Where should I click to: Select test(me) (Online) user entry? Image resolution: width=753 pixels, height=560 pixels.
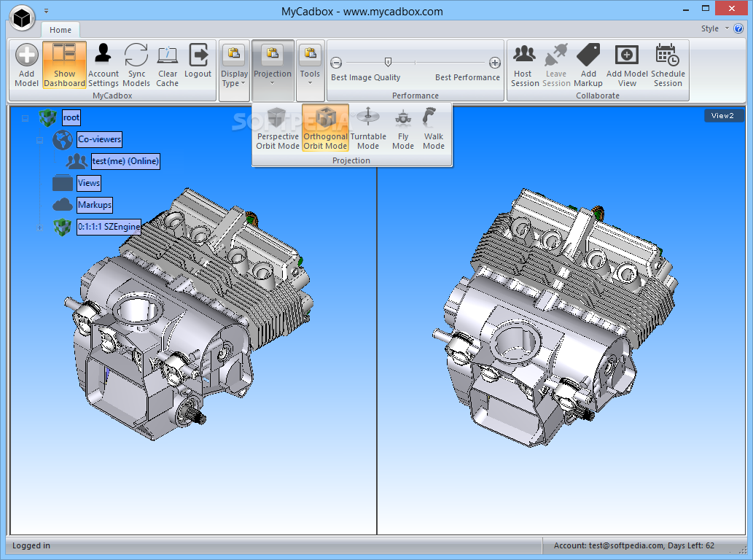[125, 161]
